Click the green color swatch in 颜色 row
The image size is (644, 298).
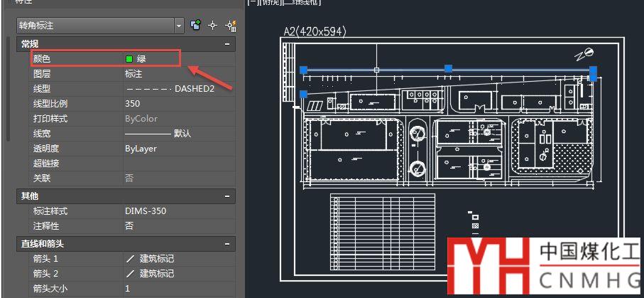click(129, 59)
